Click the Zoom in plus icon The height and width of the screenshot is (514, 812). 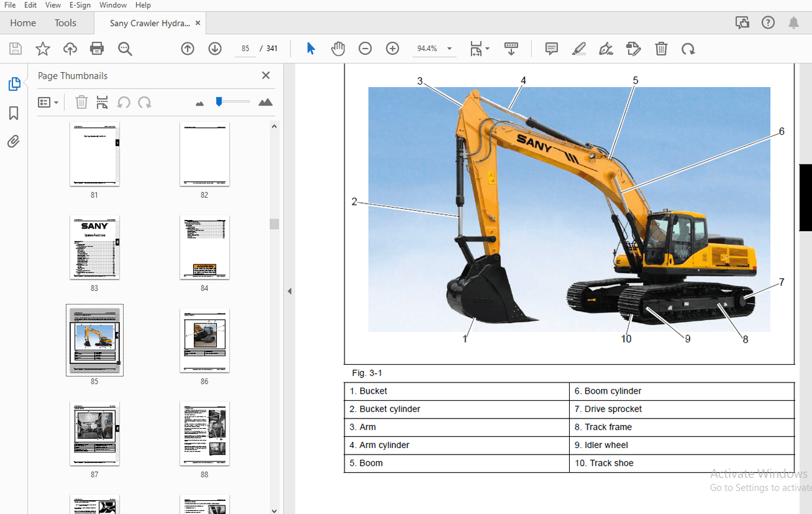[392, 48]
